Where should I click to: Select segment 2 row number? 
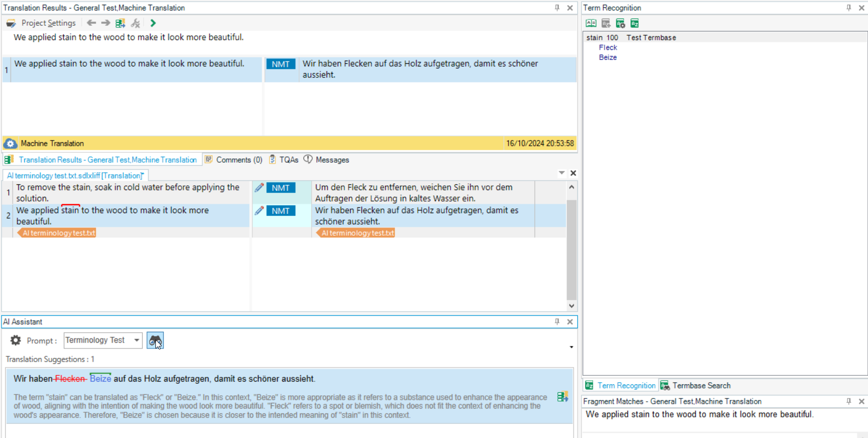point(8,216)
